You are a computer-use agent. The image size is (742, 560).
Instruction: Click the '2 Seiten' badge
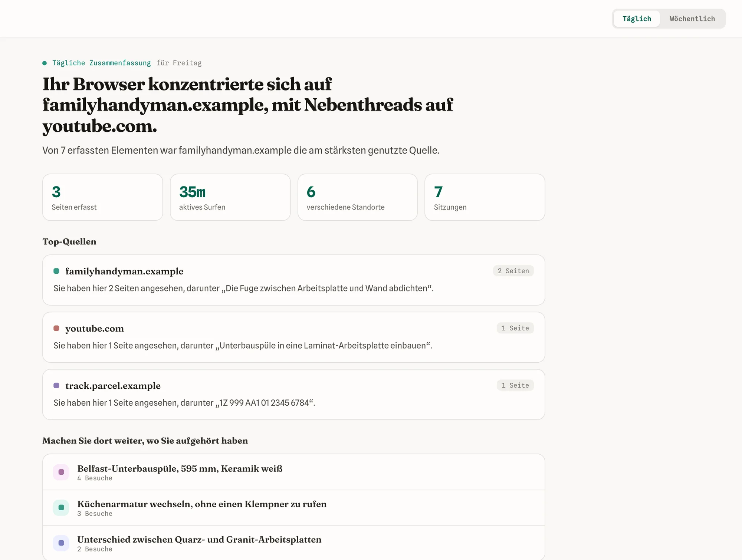[x=513, y=271]
